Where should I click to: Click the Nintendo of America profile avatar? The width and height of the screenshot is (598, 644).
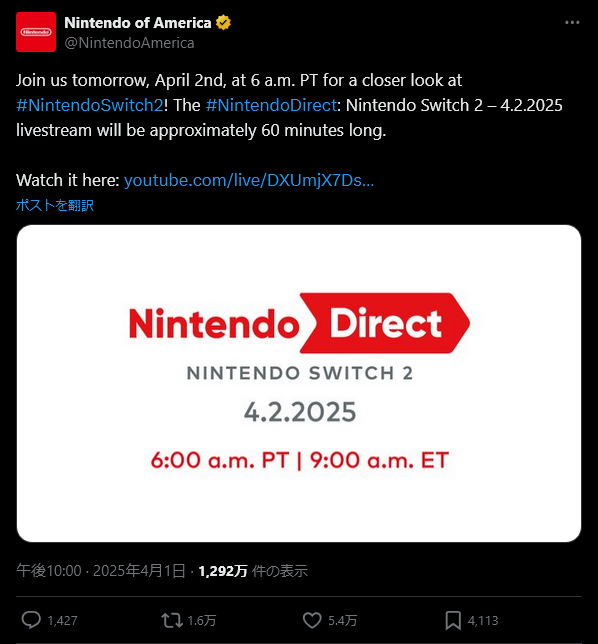tap(36, 32)
